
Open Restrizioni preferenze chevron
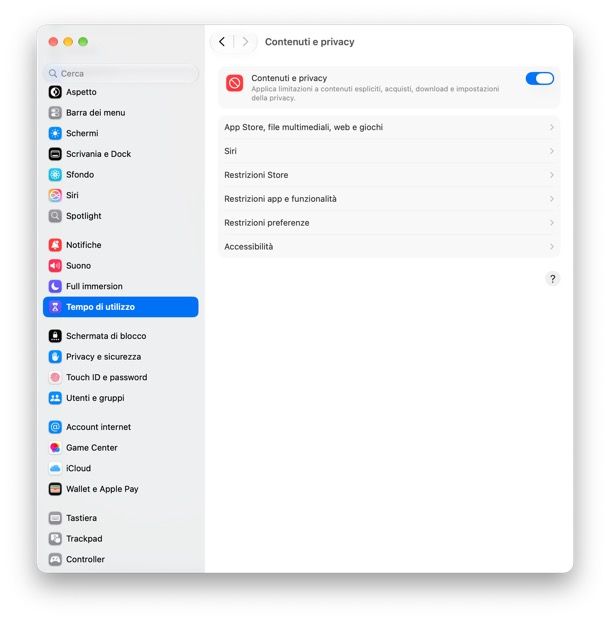551,223
